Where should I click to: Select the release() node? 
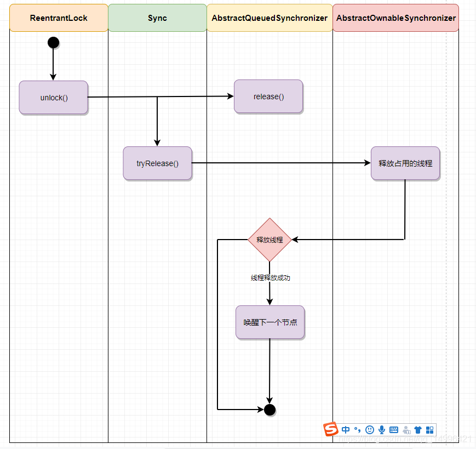click(x=268, y=96)
